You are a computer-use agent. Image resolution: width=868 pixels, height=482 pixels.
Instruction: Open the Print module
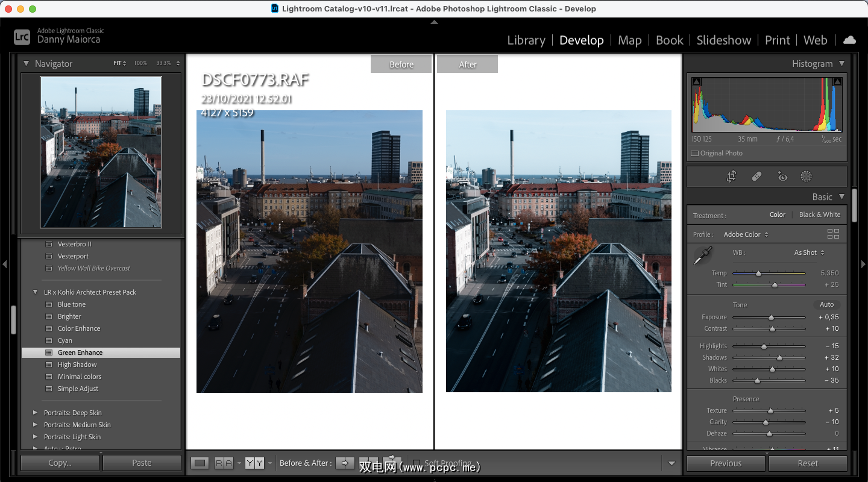777,40
